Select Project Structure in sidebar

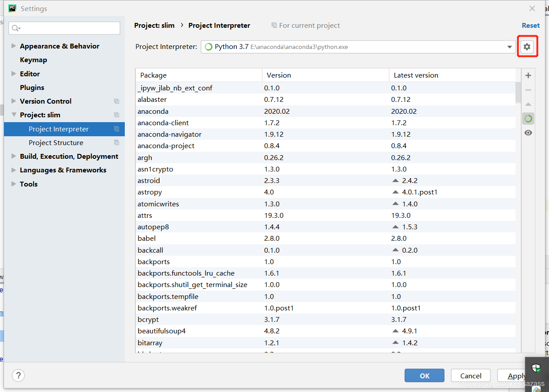coord(64,143)
